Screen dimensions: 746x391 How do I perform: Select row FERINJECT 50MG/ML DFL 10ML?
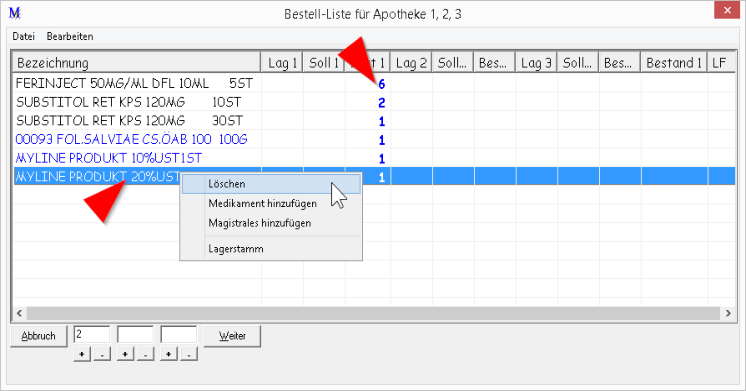click(x=374, y=84)
